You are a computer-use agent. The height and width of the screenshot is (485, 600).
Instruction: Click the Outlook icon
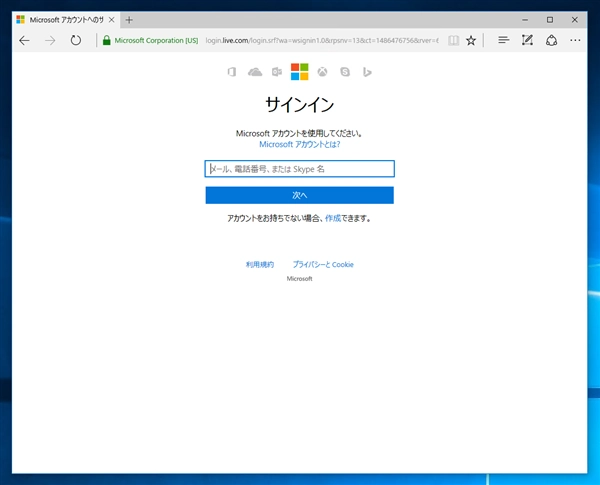tap(277, 72)
